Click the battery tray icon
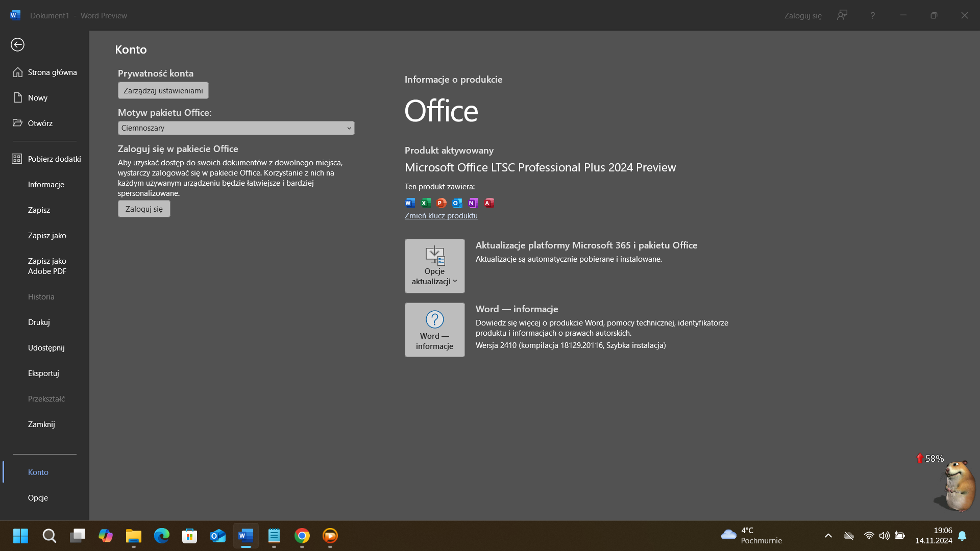This screenshot has width=980, height=551. (x=900, y=536)
